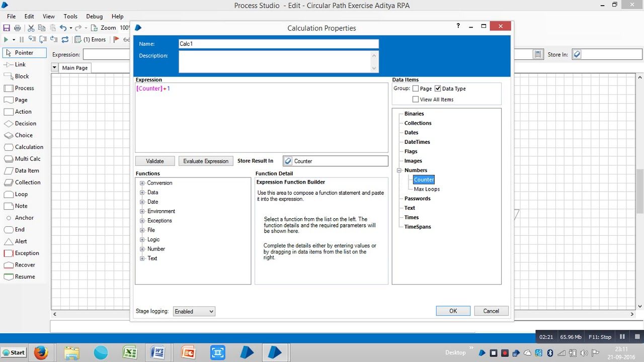The width and height of the screenshot is (644, 362).
Task: Collapse the Numbers data items node
Action: 399,170
